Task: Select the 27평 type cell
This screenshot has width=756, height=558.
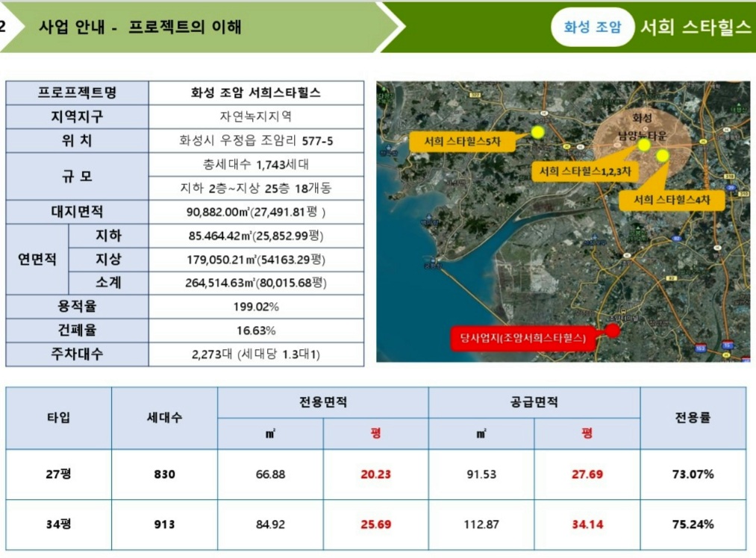Action: click(x=59, y=474)
